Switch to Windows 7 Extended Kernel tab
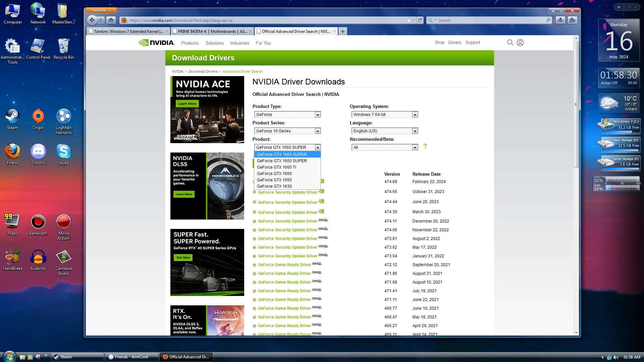The height and width of the screenshot is (362, 644). tap(128, 32)
